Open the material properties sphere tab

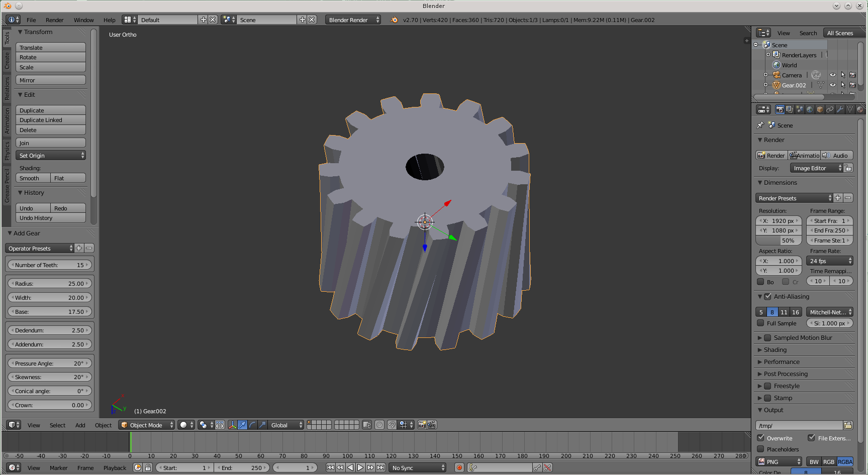click(860, 109)
